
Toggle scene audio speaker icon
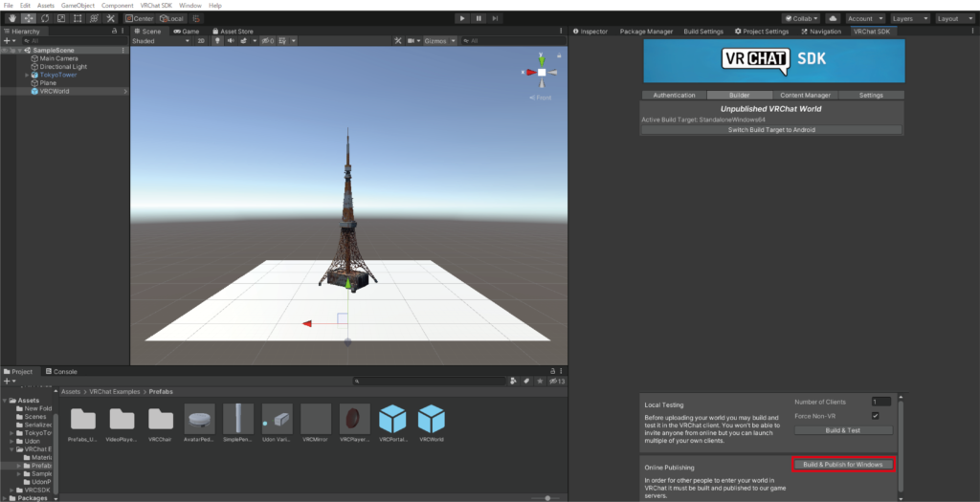point(231,40)
